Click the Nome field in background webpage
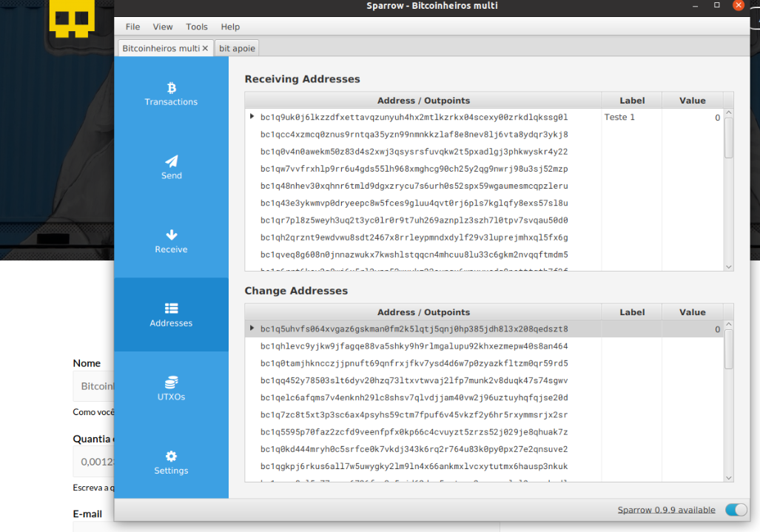The height and width of the screenshot is (532, 760). coord(93,386)
